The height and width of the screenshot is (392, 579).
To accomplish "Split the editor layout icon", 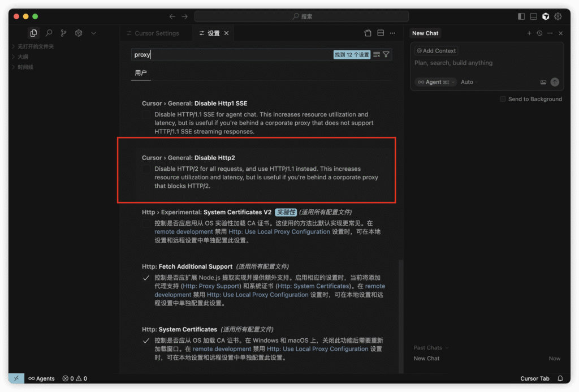I will (x=381, y=33).
